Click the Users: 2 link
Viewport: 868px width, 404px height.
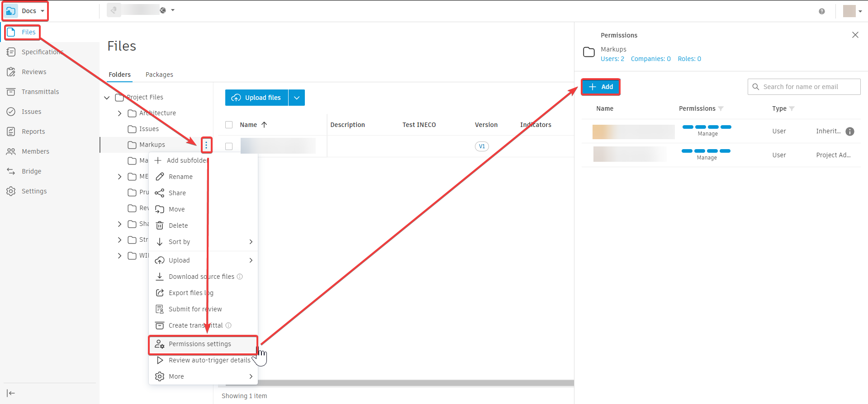coord(612,59)
